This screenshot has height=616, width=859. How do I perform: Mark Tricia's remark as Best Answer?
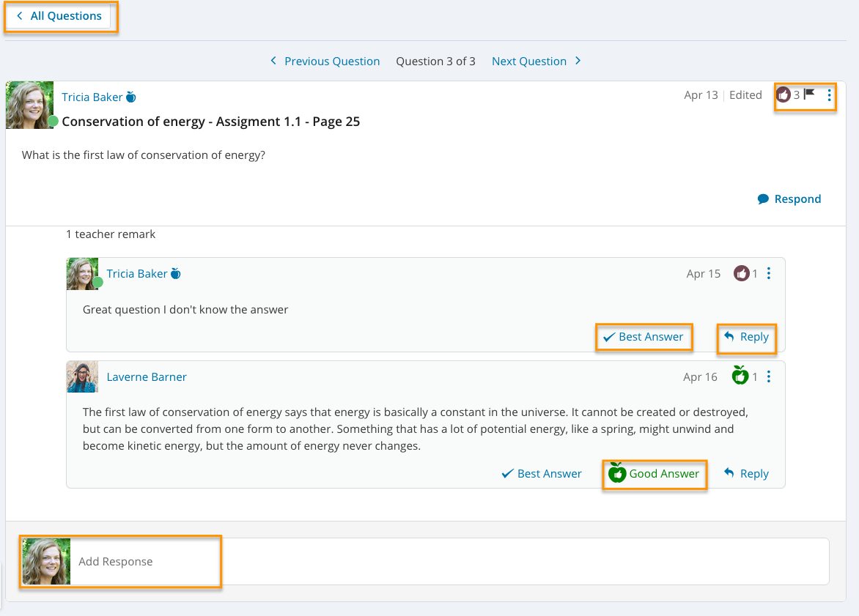coord(644,337)
